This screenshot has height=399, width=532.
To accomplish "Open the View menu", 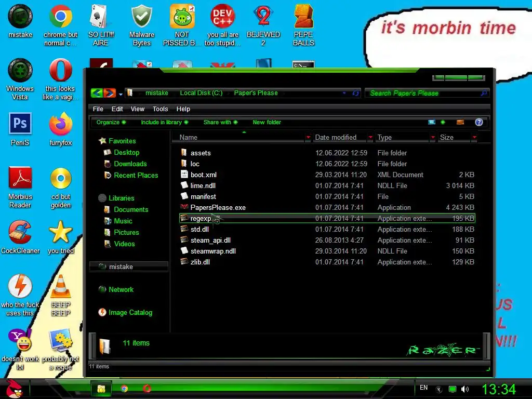I will coord(137,109).
